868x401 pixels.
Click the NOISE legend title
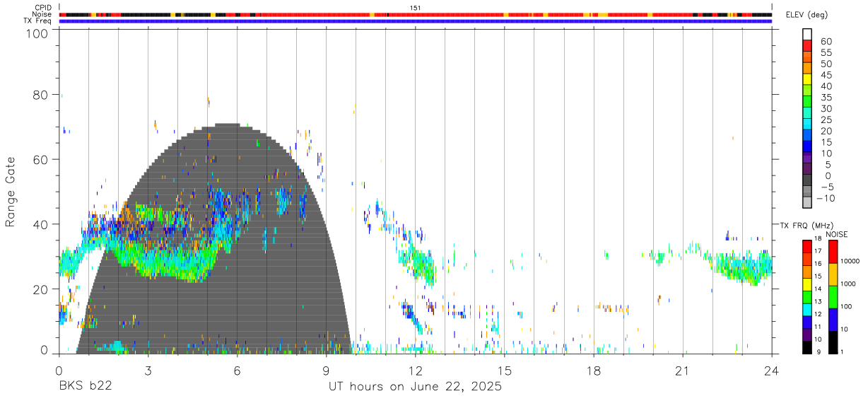[x=836, y=234]
